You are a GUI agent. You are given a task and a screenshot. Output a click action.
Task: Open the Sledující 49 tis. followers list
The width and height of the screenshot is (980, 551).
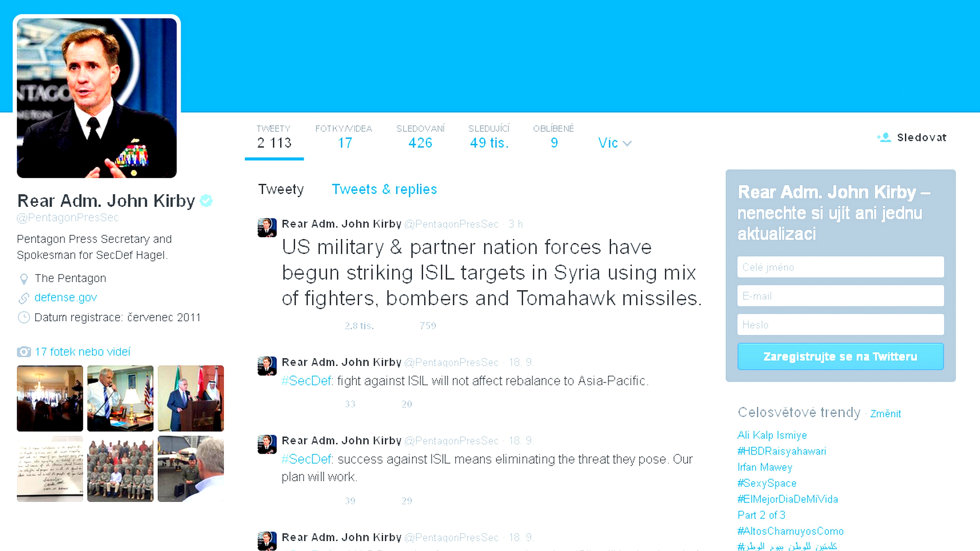489,137
